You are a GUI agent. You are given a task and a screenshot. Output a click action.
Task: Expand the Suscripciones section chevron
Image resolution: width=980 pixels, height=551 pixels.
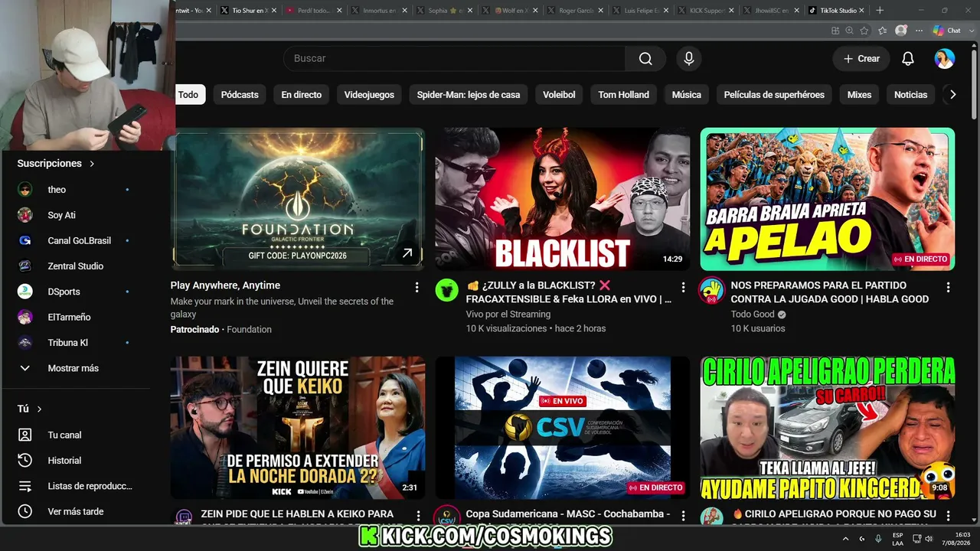point(92,164)
